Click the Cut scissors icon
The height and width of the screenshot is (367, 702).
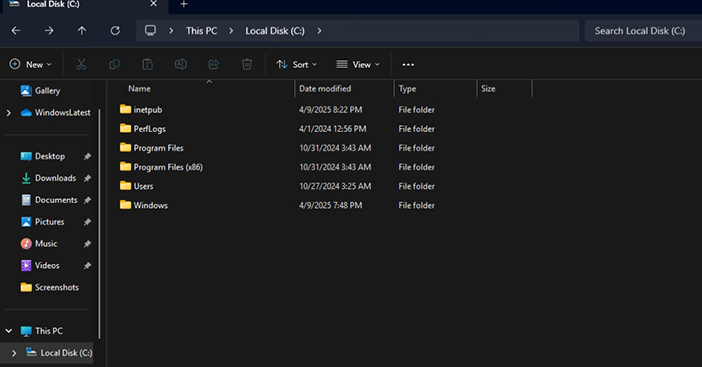click(x=81, y=64)
